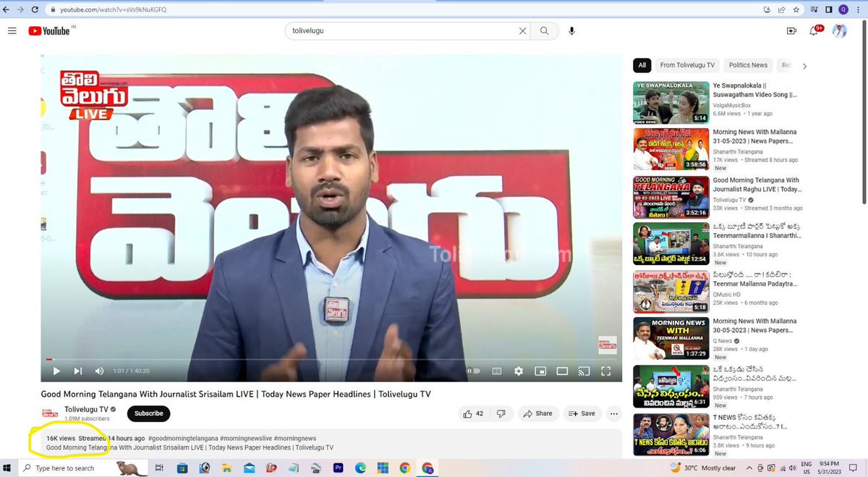
Task: Reload the page
Action: (x=35, y=9)
